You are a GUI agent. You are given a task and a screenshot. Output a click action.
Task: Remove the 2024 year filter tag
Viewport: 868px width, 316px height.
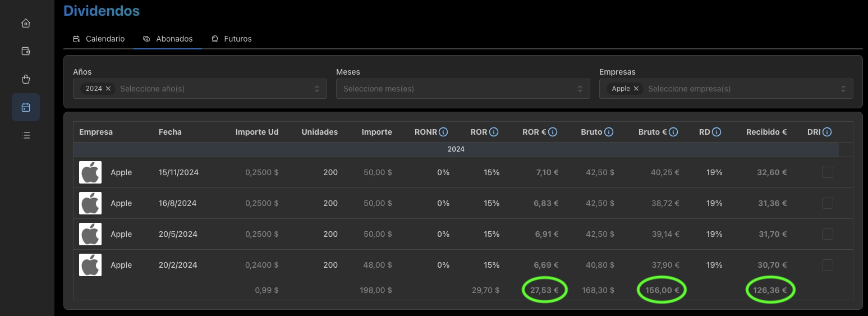[x=108, y=89]
